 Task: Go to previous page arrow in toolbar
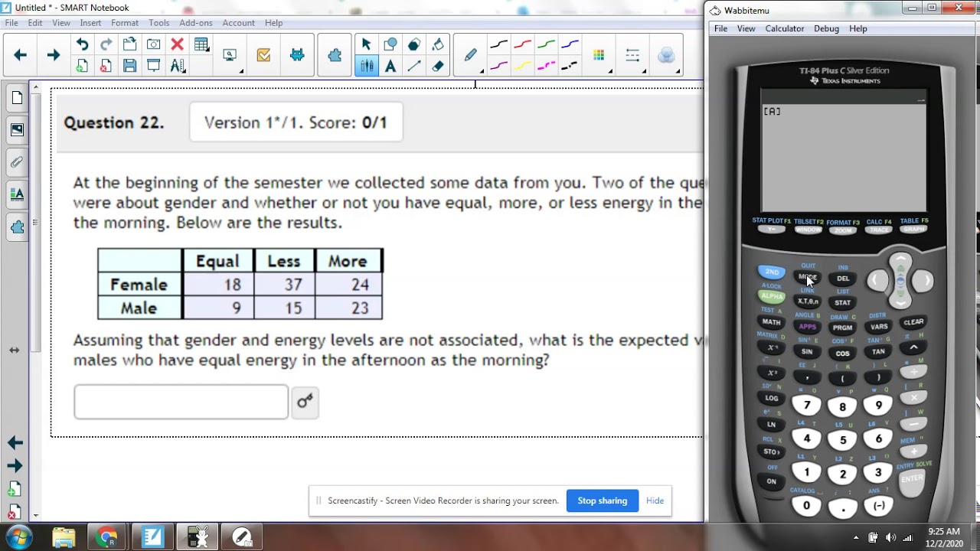tap(21, 55)
